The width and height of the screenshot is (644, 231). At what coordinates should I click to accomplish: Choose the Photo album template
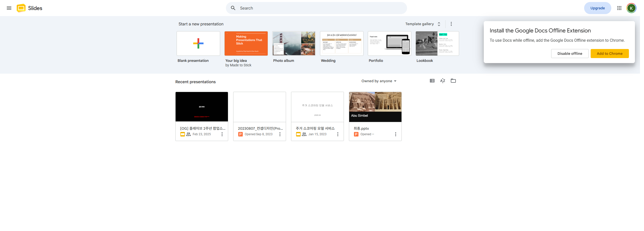[x=294, y=43]
